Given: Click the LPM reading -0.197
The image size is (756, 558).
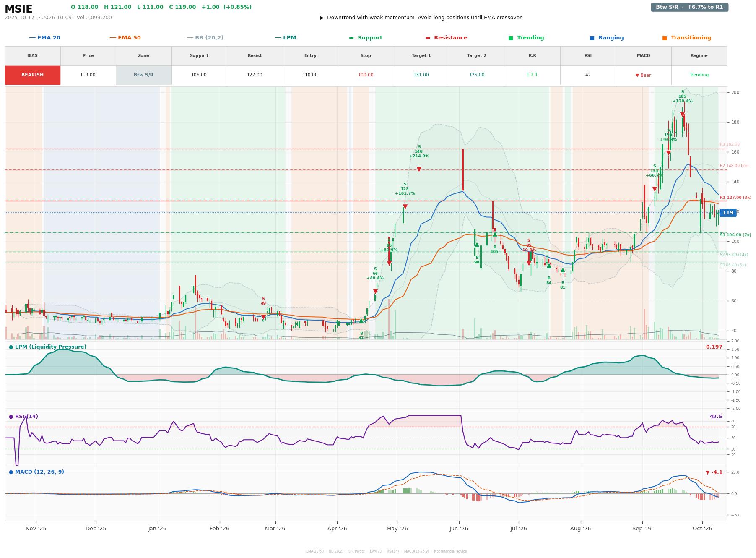Looking at the screenshot, I should [x=713, y=347].
